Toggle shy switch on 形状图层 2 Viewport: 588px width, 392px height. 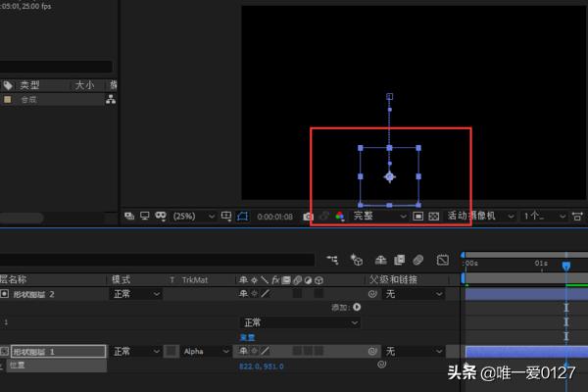[x=243, y=293]
